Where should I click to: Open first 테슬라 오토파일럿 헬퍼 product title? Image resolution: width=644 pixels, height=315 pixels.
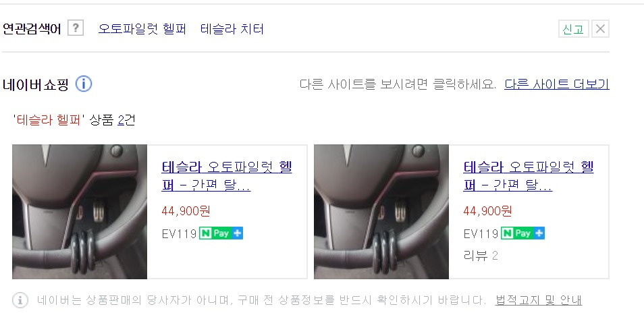click(x=227, y=176)
